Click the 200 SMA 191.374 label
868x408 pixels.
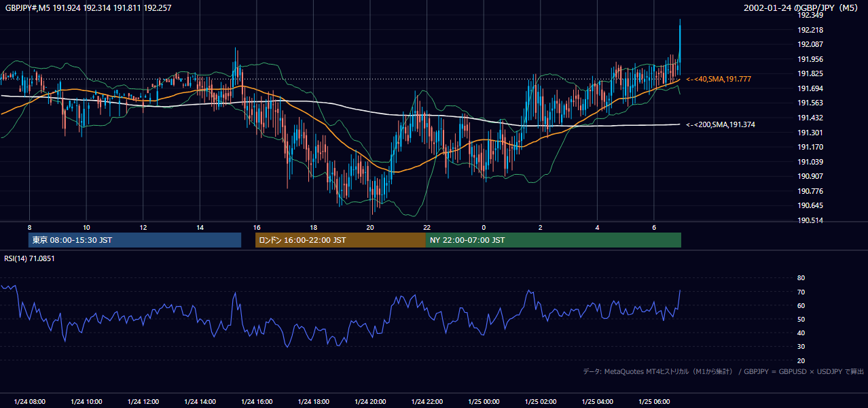(x=721, y=124)
